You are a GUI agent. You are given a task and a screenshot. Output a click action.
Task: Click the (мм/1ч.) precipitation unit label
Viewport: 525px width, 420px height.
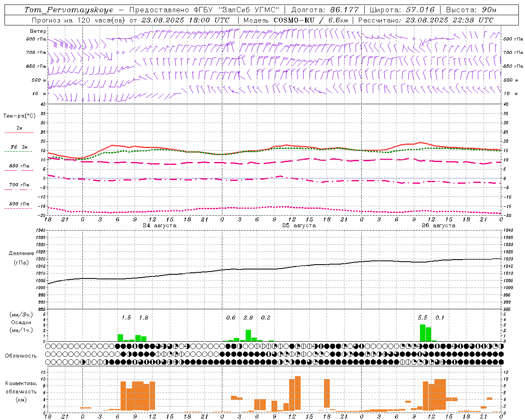[x=21, y=330]
